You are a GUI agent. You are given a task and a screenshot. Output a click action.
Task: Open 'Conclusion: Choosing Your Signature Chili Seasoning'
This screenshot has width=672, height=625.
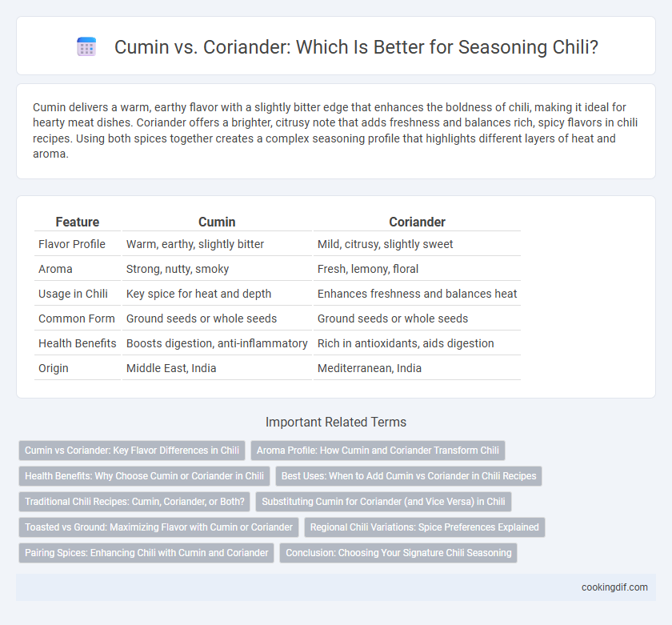click(398, 553)
